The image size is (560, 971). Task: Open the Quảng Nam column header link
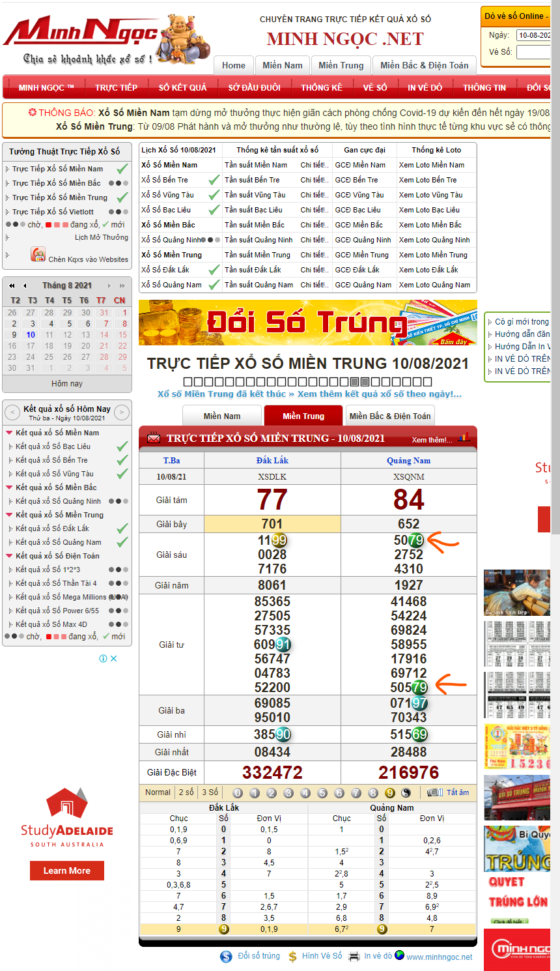click(x=408, y=461)
